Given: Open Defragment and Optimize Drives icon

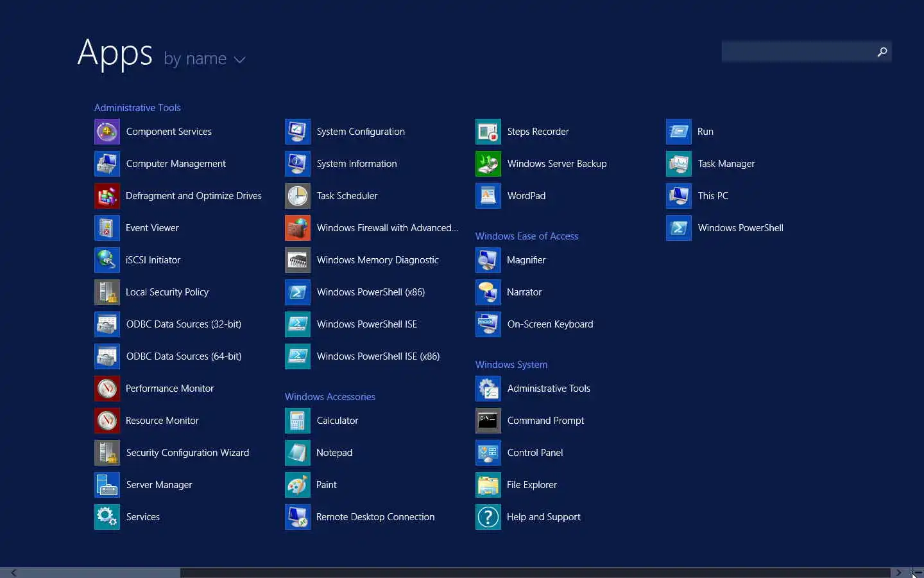Looking at the screenshot, I should (x=107, y=196).
